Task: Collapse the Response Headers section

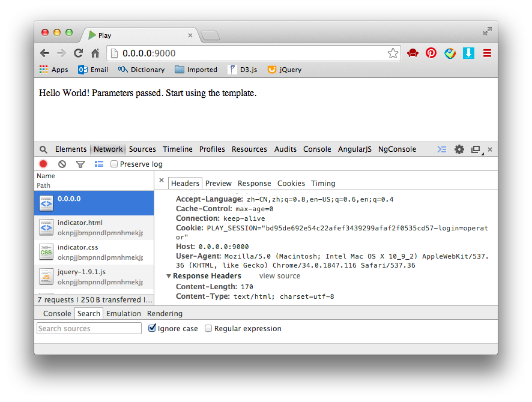Action: (x=169, y=276)
